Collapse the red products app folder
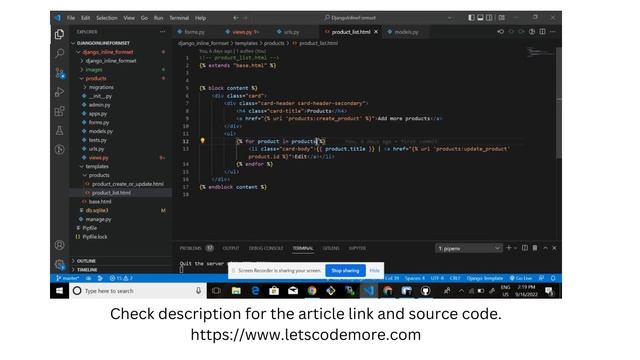Image resolution: width=640 pixels, height=360 pixels. (96, 78)
